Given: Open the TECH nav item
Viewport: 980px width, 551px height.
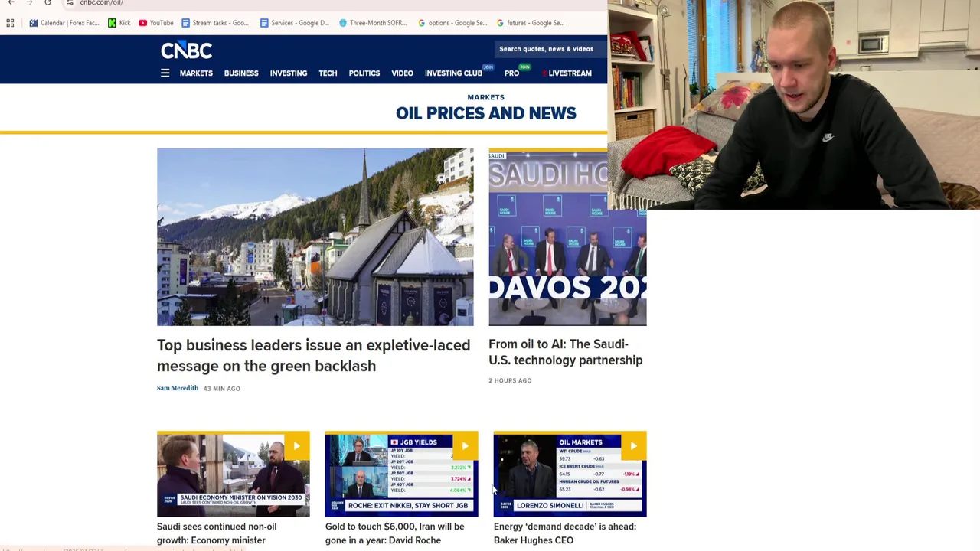Looking at the screenshot, I should pyautogui.click(x=328, y=73).
